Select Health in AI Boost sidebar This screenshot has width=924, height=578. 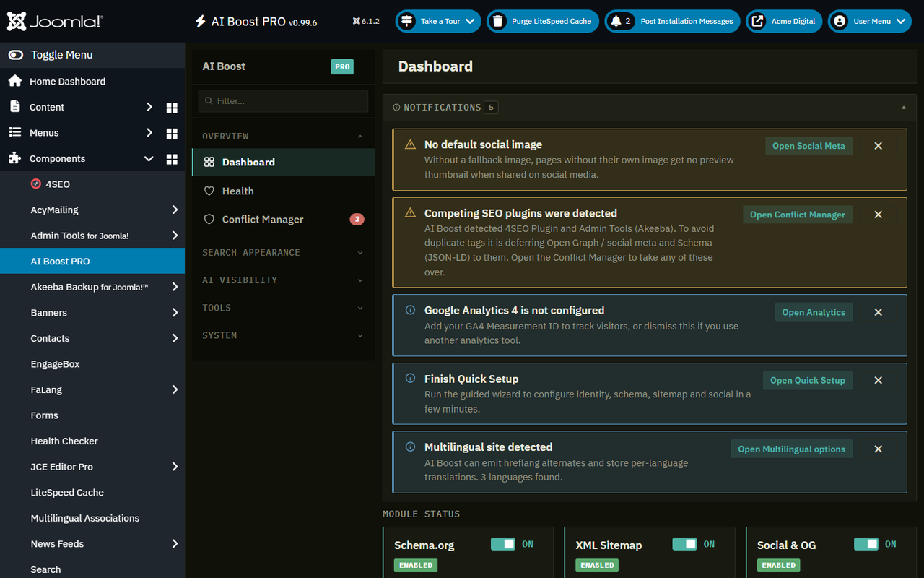283,191
